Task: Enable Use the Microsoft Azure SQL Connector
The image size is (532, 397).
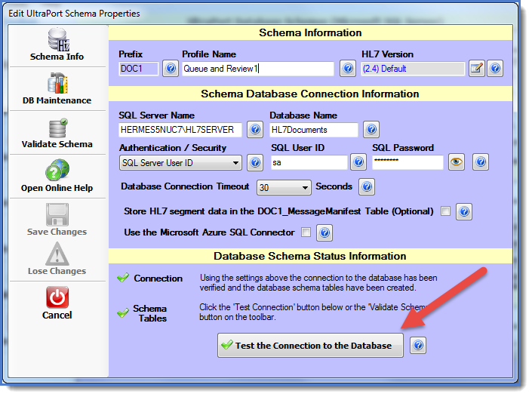Action: [306, 232]
